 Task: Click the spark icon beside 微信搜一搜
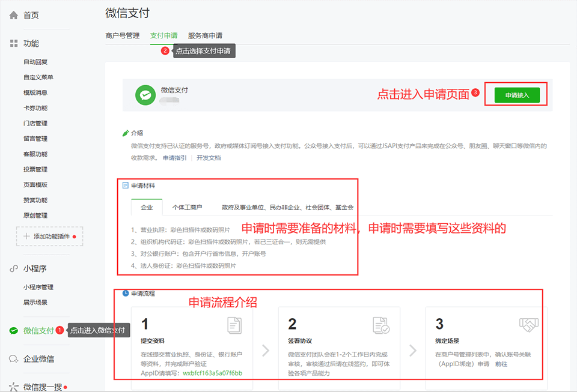[14, 387]
